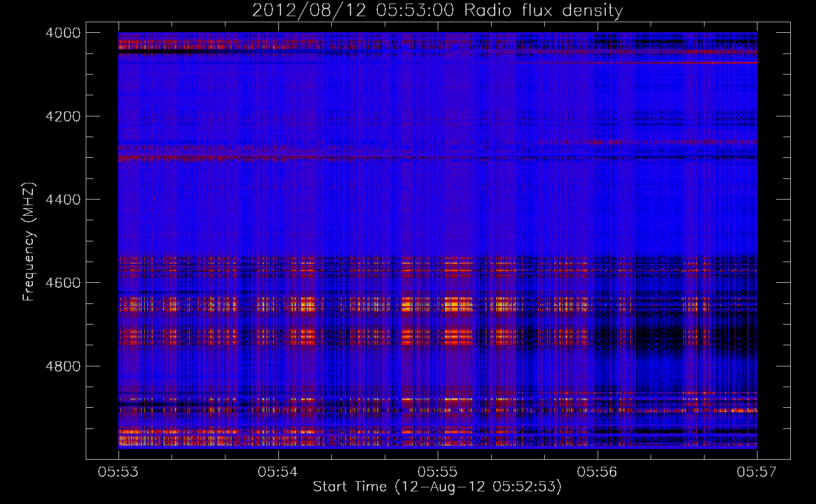Viewport: 816px width, 504px height.
Task: Click the 05:56 time tick label
Action: [x=597, y=472]
